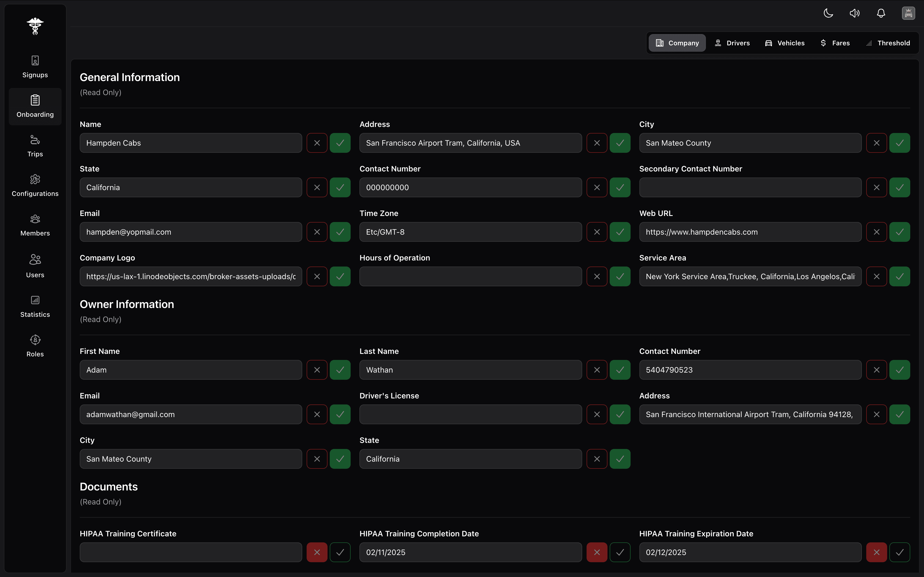This screenshot has height=577, width=924.
Task: Select the Onboarding sidebar icon
Action: point(35,106)
